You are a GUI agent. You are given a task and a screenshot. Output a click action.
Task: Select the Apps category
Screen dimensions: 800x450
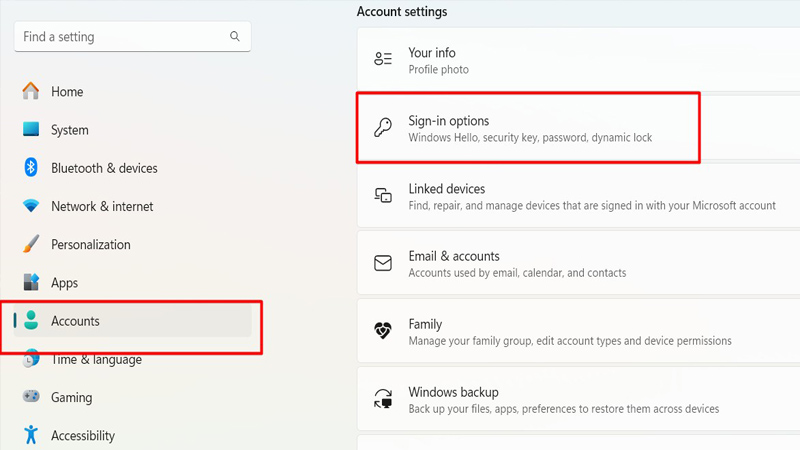click(x=133, y=283)
